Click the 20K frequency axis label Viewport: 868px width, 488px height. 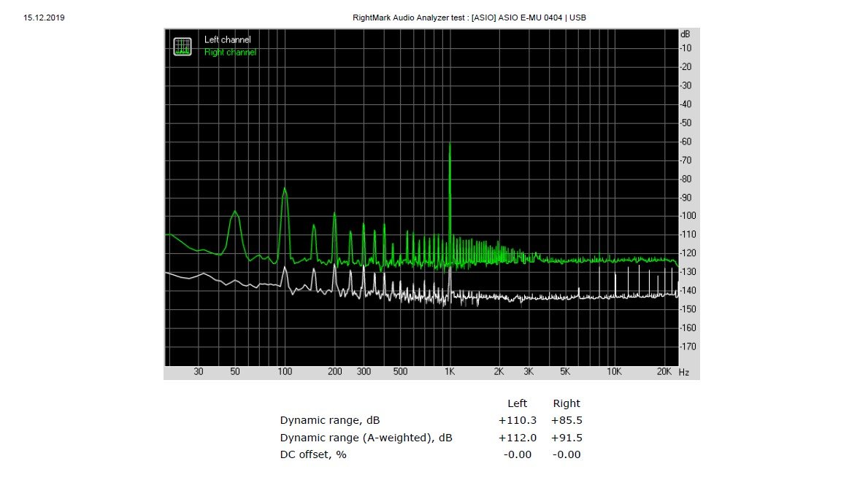pyautogui.click(x=664, y=372)
